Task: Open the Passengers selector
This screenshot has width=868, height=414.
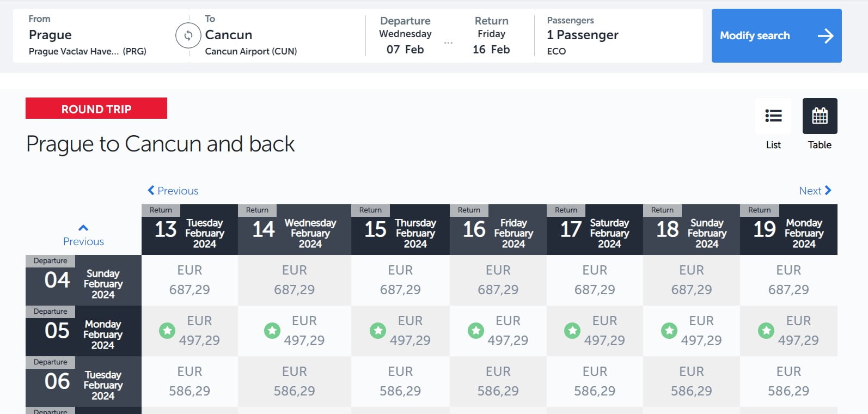Action: click(x=583, y=35)
